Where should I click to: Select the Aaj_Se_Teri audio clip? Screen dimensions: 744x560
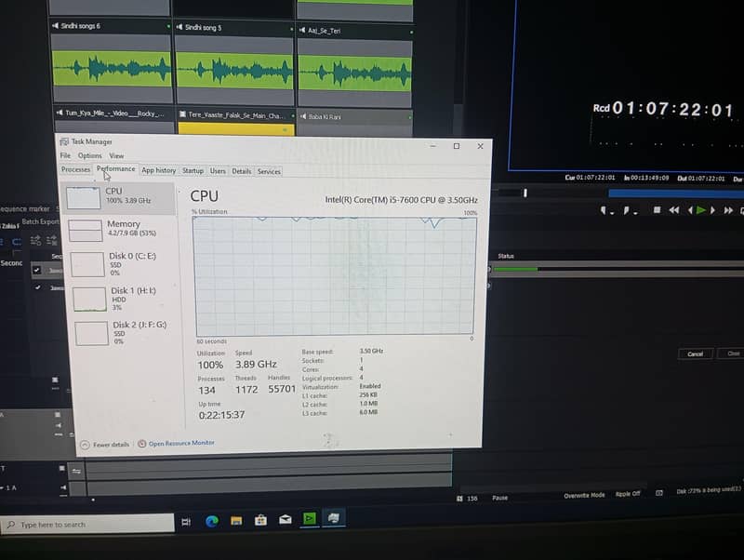(354, 65)
